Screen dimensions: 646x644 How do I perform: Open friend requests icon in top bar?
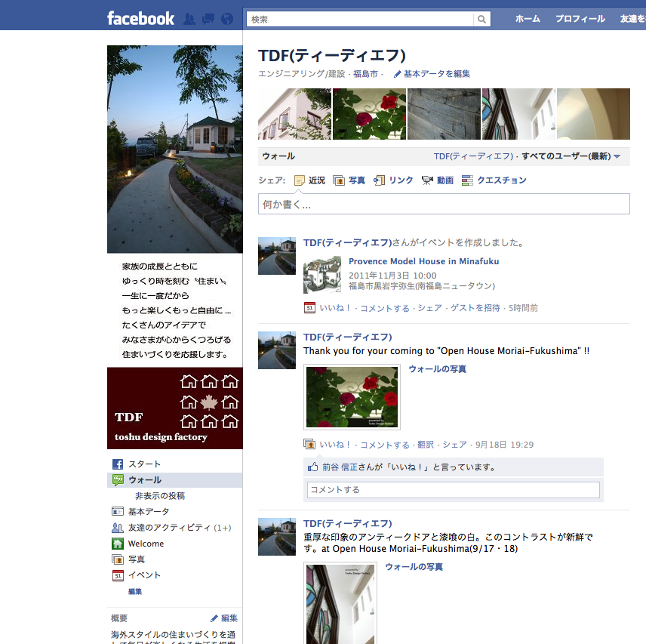189,19
